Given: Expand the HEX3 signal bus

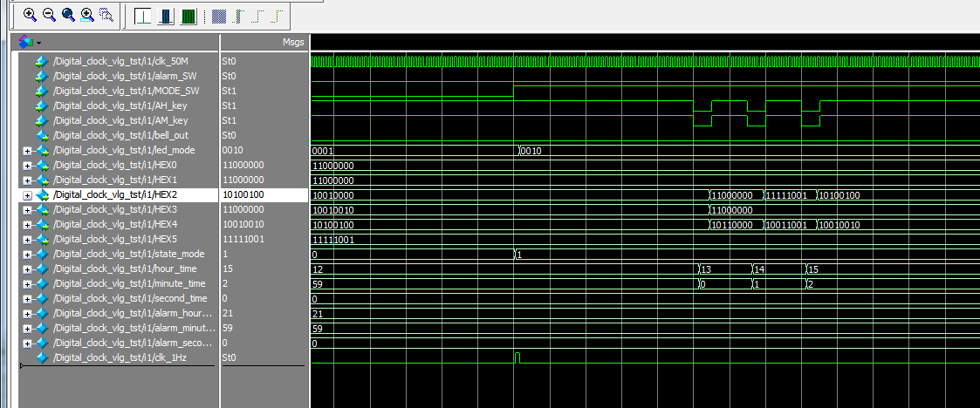Looking at the screenshot, I should pyautogui.click(x=28, y=210).
